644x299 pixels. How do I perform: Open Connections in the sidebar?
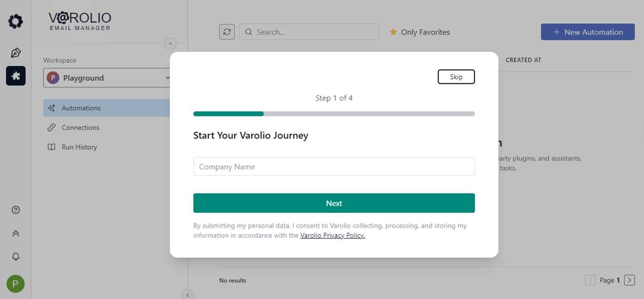(80, 128)
